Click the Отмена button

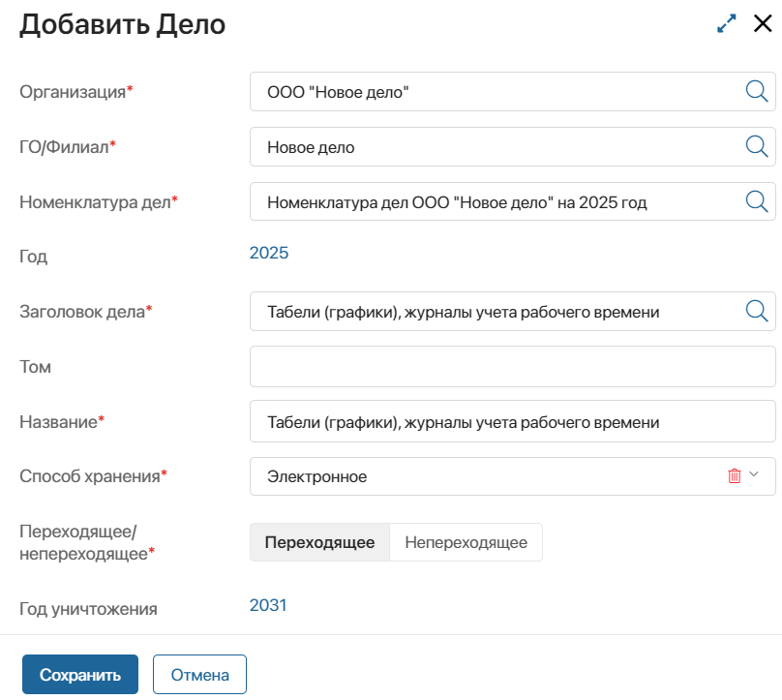(199, 674)
